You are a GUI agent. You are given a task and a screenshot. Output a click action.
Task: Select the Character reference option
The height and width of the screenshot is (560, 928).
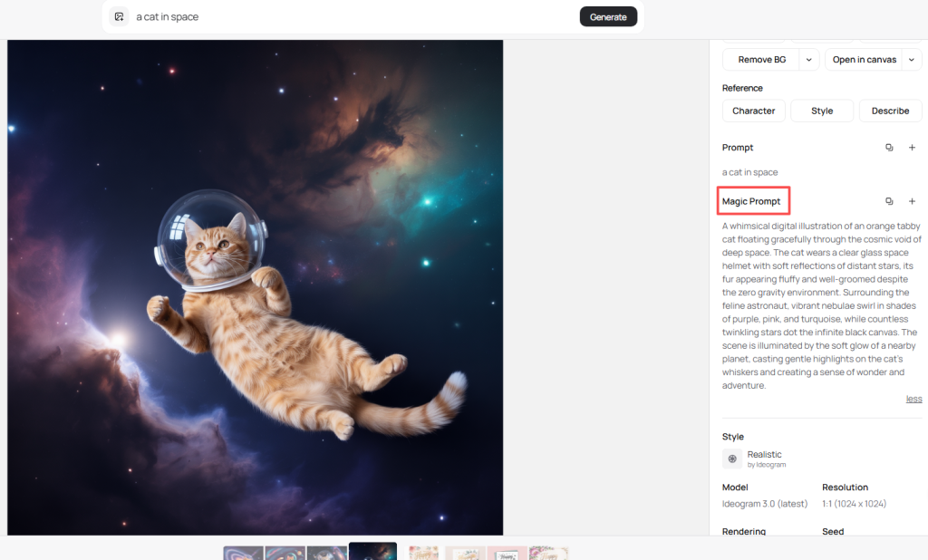(753, 111)
